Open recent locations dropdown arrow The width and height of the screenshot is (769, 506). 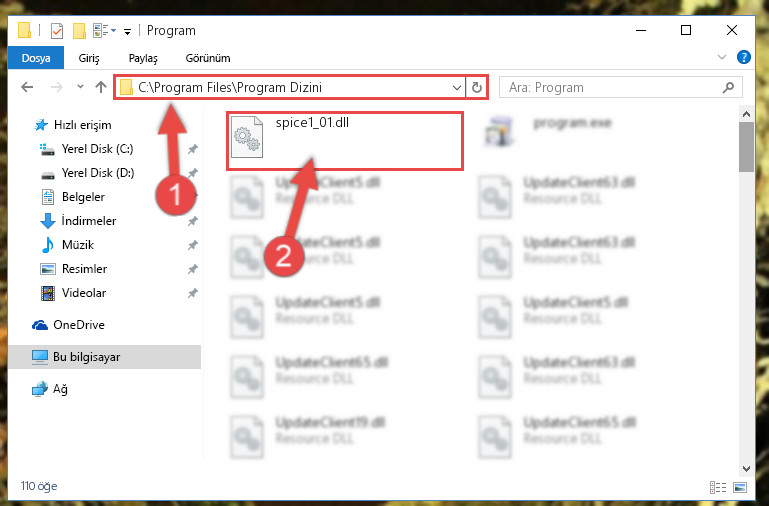(x=80, y=87)
